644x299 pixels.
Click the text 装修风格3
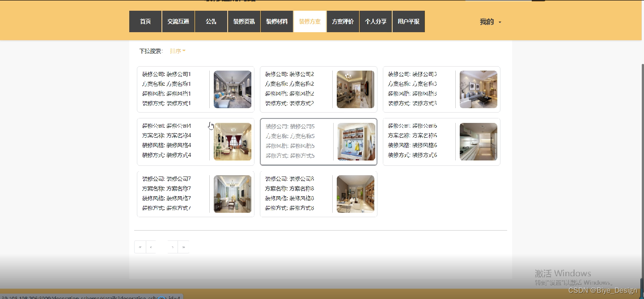click(x=425, y=94)
